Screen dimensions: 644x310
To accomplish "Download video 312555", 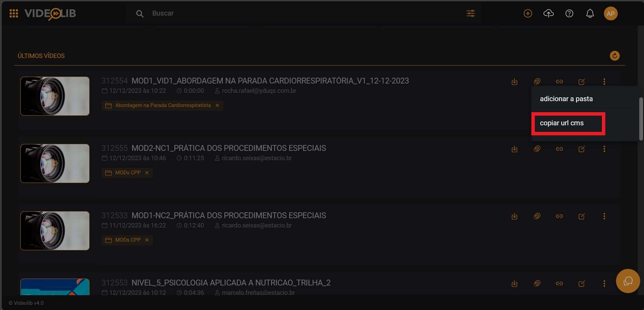I will 514,149.
